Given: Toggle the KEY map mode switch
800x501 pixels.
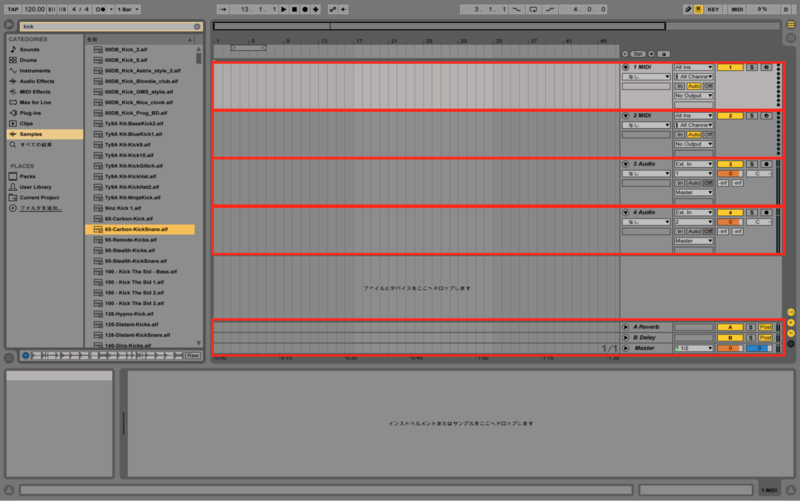Looking at the screenshot, I should 713,9.
